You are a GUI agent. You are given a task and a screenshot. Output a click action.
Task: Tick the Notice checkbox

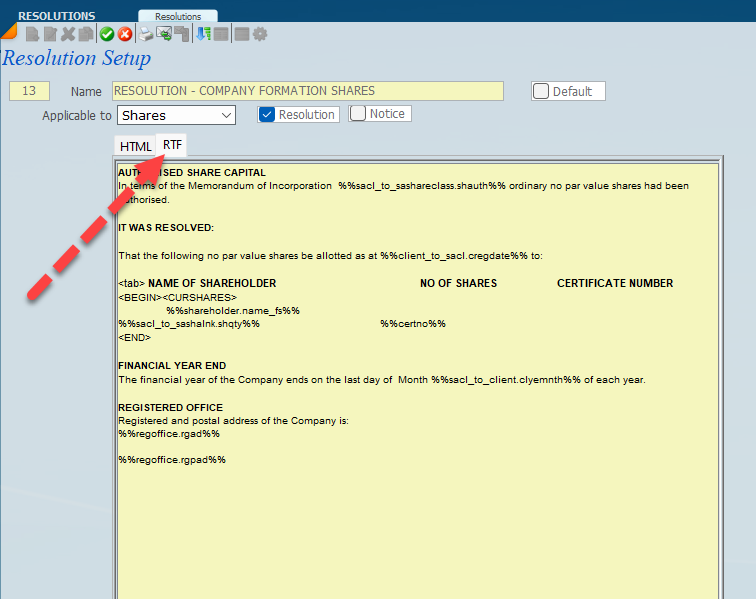pyautogui.click(x=358, y=114)
